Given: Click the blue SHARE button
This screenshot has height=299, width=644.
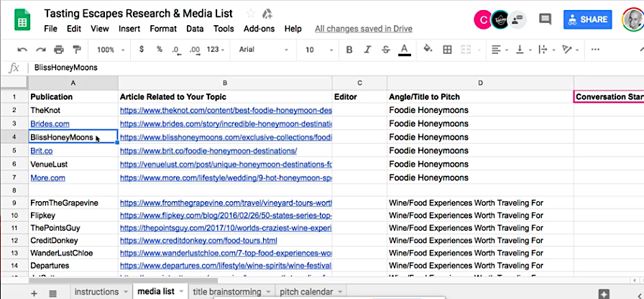Looking at the screenshot, I should click(588, 20).
